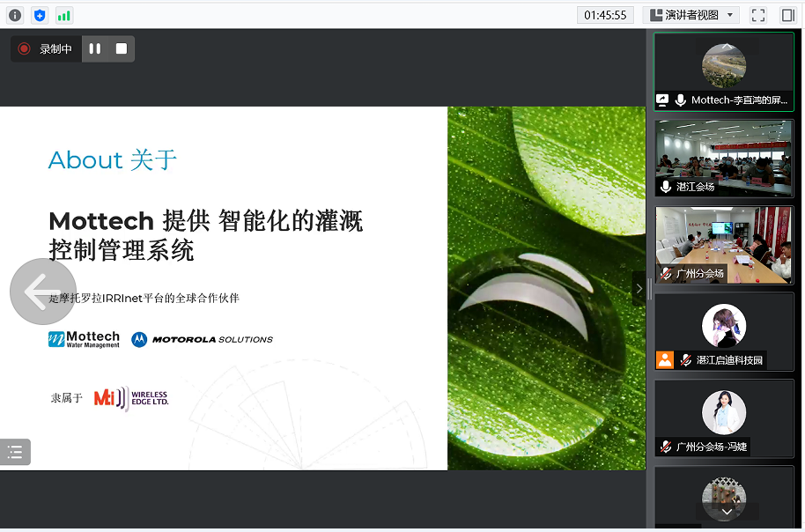Click the muted microphone icon on 广州分会场 tile
Screen dimensions: 805x532
point(666,273)
